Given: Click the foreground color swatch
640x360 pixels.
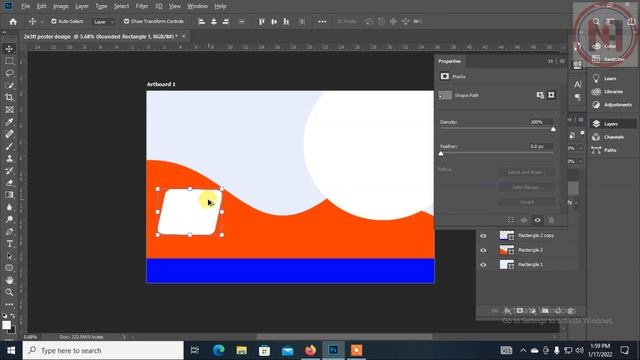Looking at the screenshot, I should pos(6,325).
